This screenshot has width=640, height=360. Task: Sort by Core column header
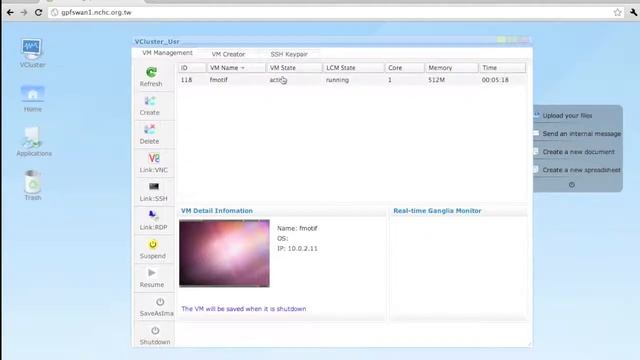click(404, 68)
